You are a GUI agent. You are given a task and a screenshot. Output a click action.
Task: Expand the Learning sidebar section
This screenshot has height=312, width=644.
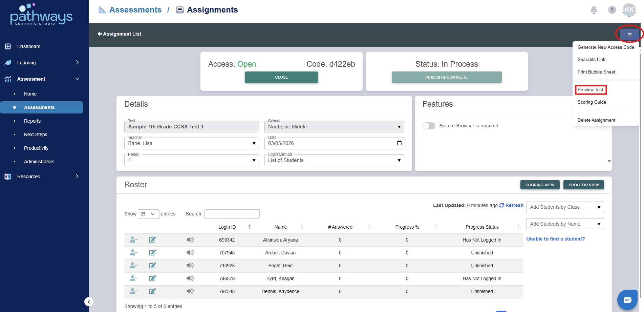[x=42, y=63]
